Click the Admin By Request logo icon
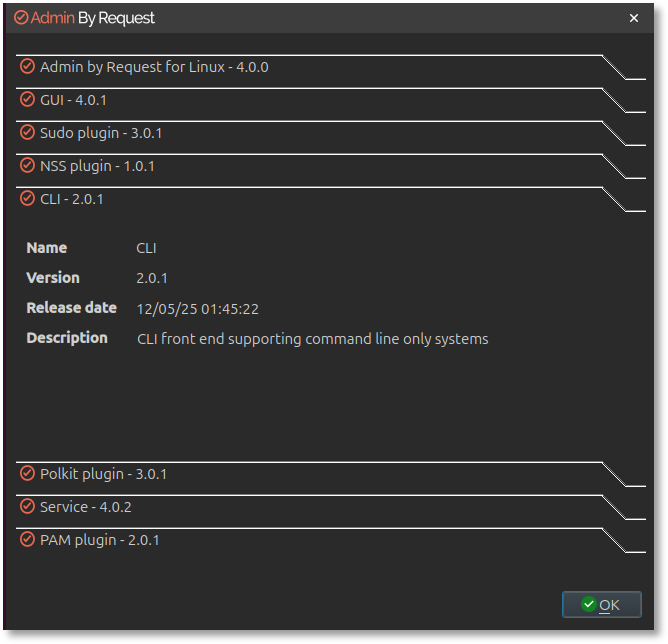The width and height of the screenshot is (668, 644). [x=21, y=18]
